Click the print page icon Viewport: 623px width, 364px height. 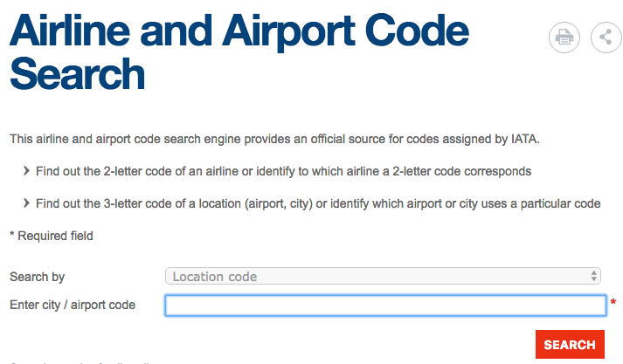point(564,37)
